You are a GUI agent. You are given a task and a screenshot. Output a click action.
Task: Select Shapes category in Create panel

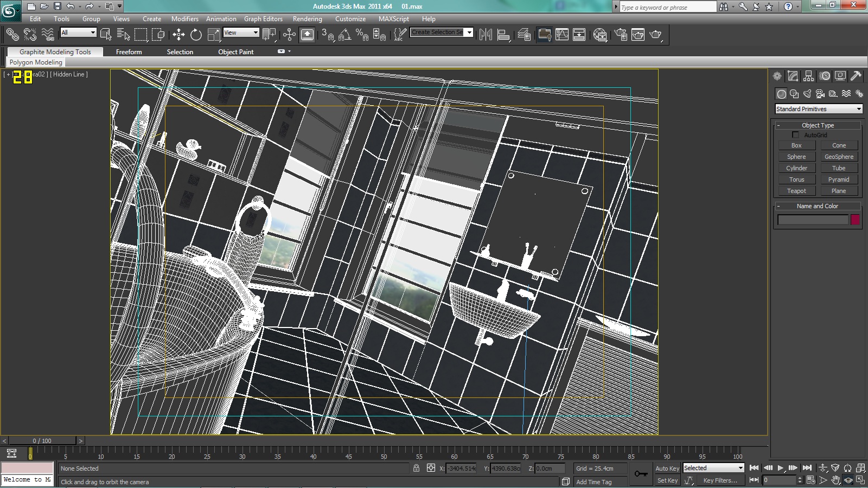pos(794,94)
